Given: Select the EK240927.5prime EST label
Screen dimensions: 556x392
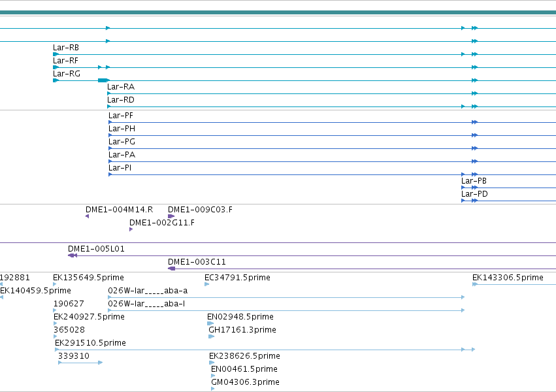Looking at the screenshot, I should click(x=89, y=318).
